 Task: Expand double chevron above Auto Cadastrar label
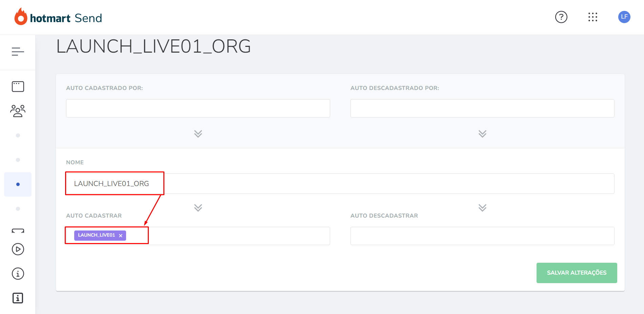click(x=198, y=208)
